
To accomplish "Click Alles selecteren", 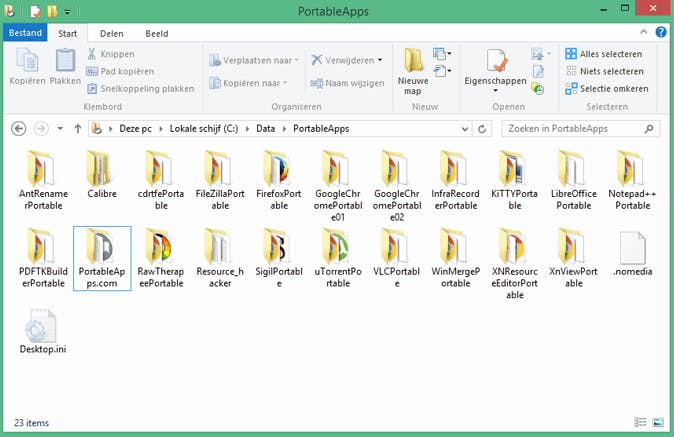I will (x=604, y=54).
